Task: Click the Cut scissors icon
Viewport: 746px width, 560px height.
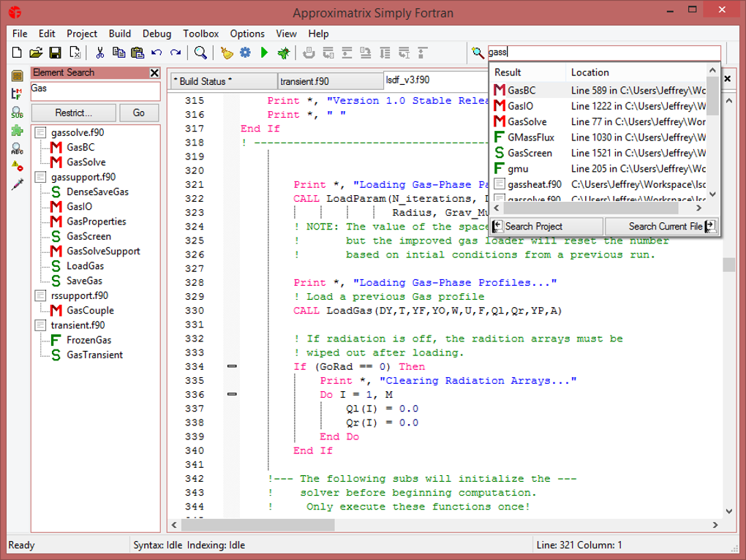Action: coord(99,53)
